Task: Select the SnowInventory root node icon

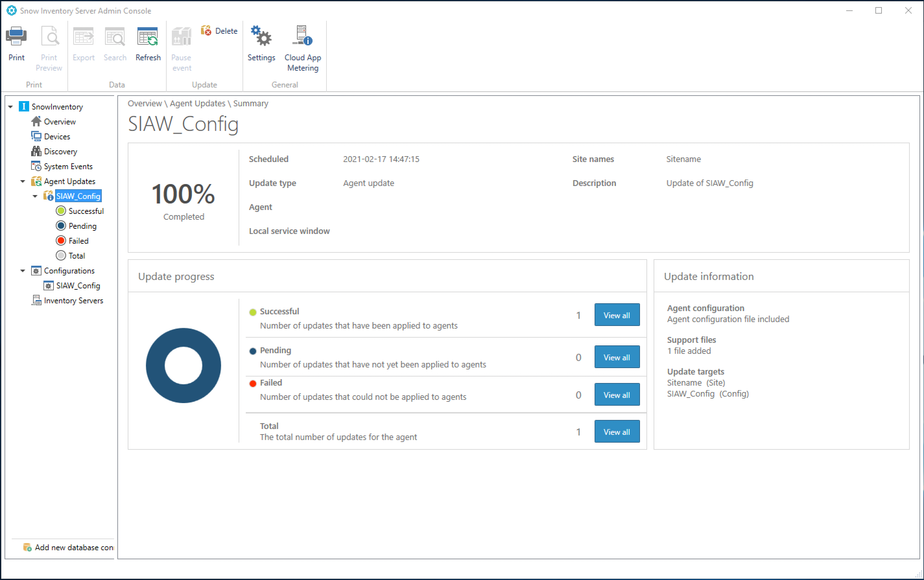Action: [x=24, y=106]
